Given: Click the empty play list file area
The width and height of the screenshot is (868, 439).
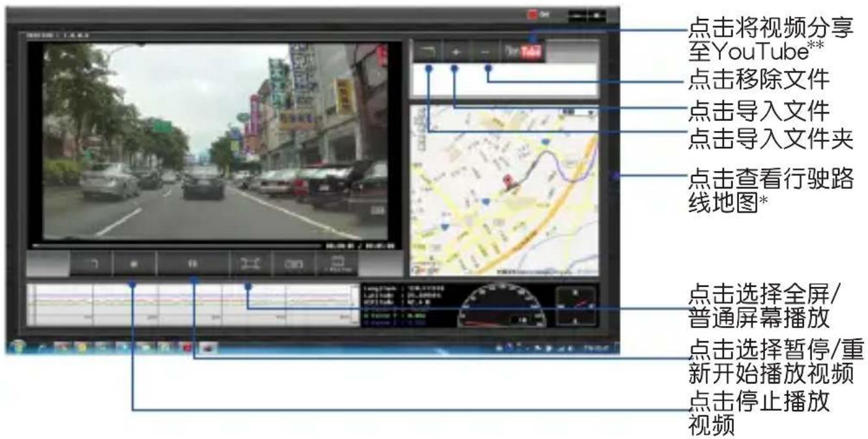Looking at the screenshot, I should (x=505, y=79).
